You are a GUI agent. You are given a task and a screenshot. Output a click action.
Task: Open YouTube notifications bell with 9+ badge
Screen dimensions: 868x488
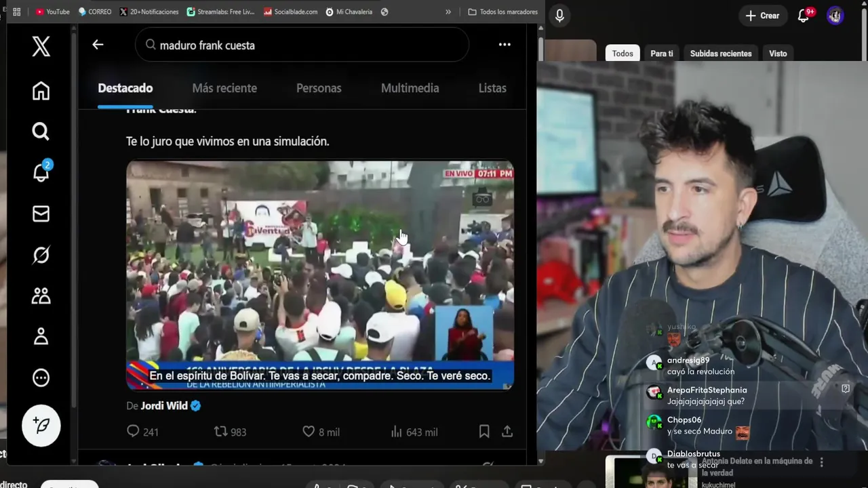click(x=804, y=16)
